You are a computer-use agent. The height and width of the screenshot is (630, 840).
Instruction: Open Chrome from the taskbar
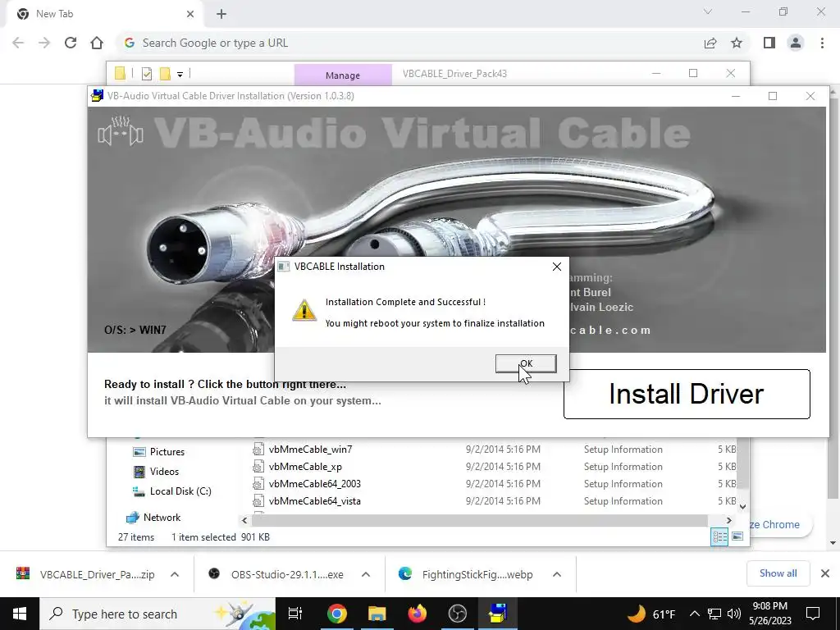pos(337,614)
